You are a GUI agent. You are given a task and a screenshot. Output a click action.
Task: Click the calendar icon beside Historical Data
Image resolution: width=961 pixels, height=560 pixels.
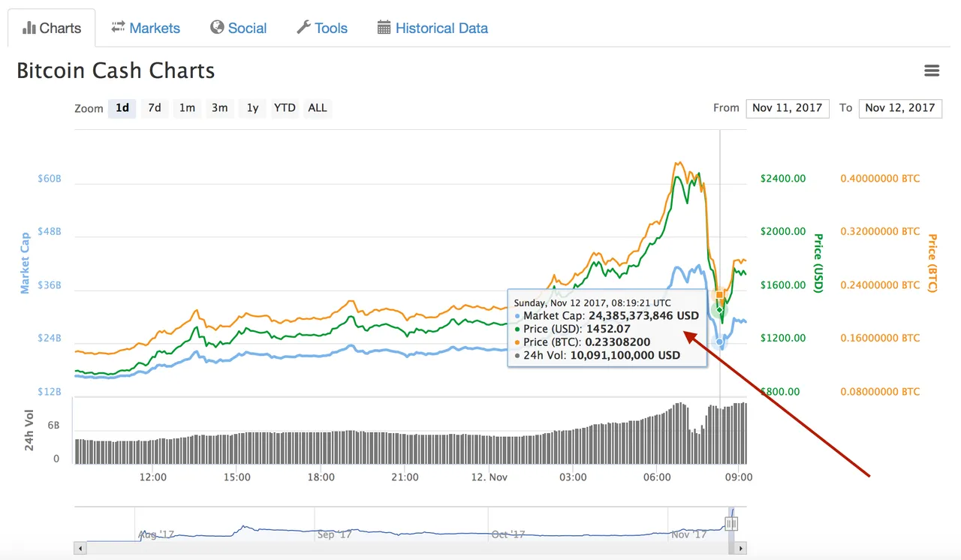point(384,28)
